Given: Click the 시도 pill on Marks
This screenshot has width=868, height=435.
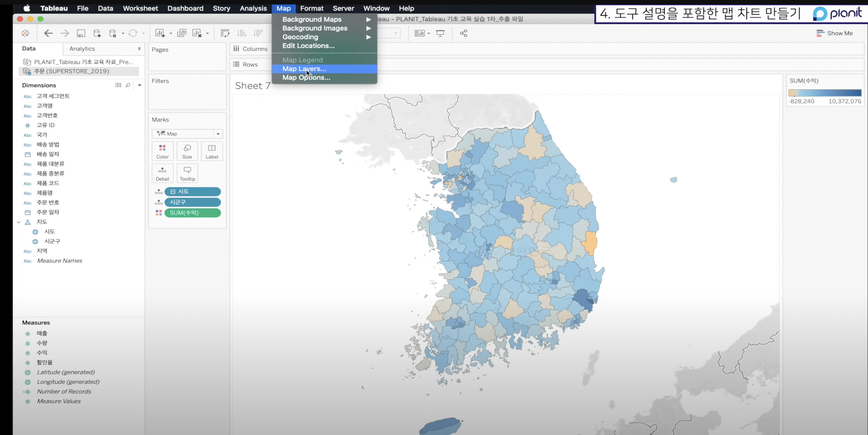Looking at the screenshot, I should tap(192, 192).
